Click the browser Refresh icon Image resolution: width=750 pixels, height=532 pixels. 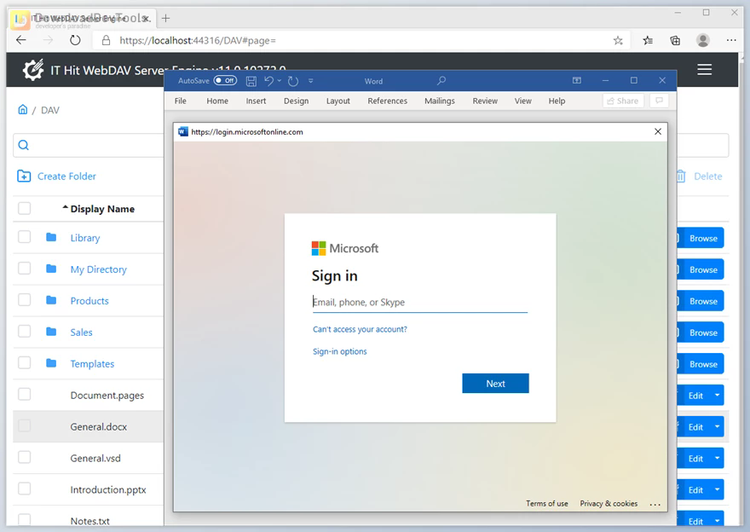point(75,40)
